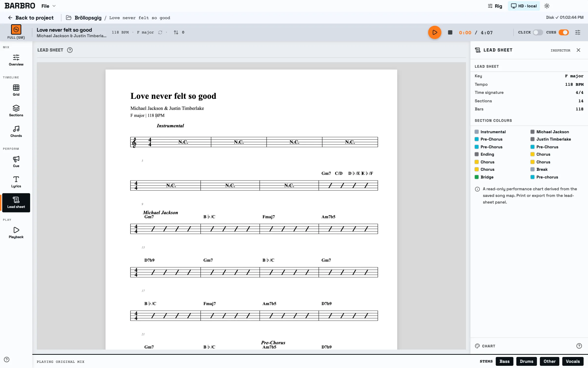Screen dimensions: 588x368
Task: Open the Cue perform panel
Action: (x=16, y=161)
